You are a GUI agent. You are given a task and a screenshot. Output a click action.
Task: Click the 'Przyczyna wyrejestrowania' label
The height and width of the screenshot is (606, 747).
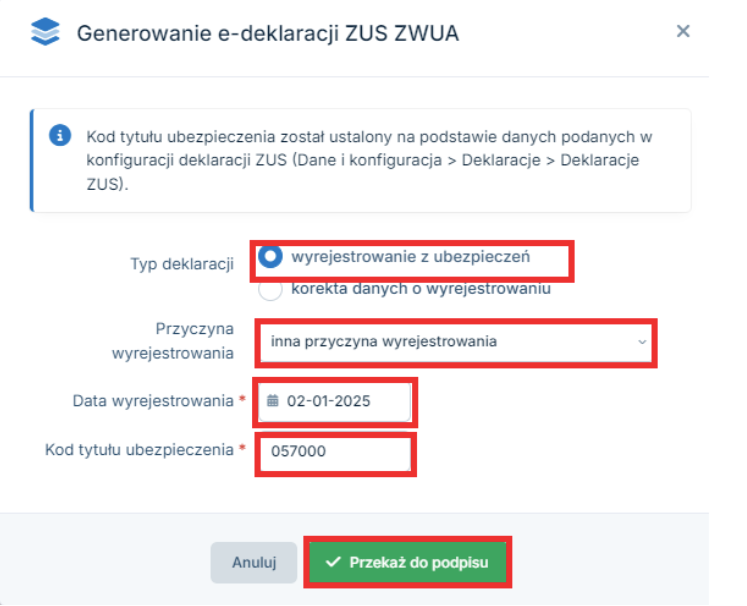(x=172, y=341)
